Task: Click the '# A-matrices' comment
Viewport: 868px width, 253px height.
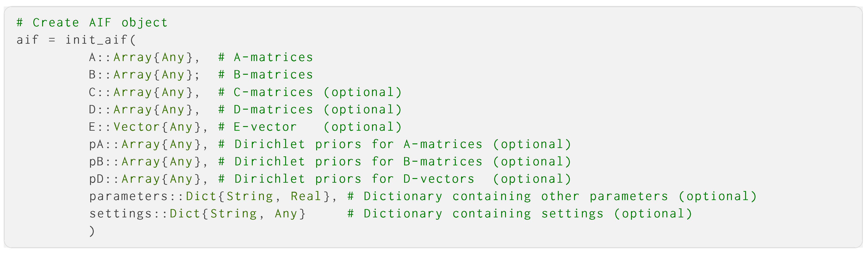Action: tap(265, 58)
